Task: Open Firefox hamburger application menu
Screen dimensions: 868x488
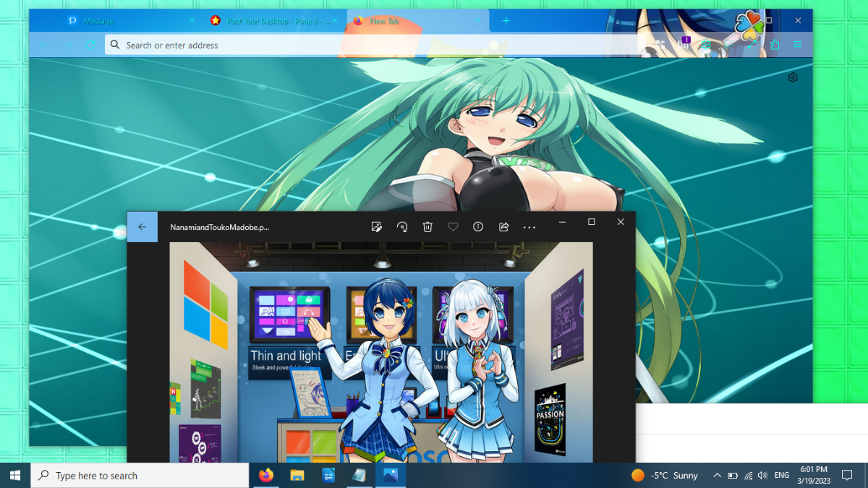Action: tap(797, 45)
